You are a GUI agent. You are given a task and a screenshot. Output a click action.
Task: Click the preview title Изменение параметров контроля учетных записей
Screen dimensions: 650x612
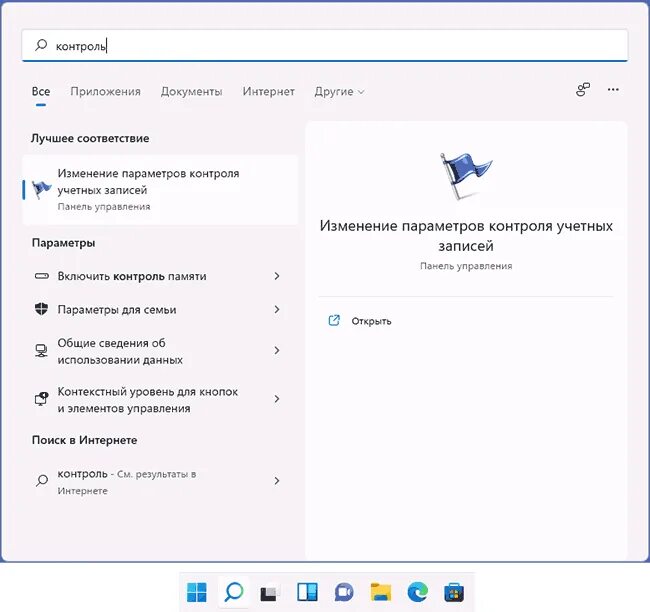pyautogui.click(x=466, y=236)
